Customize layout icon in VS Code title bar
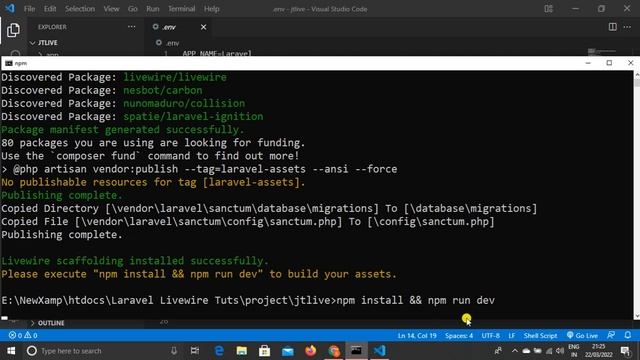The image size is (640, 360). [549, 9]
